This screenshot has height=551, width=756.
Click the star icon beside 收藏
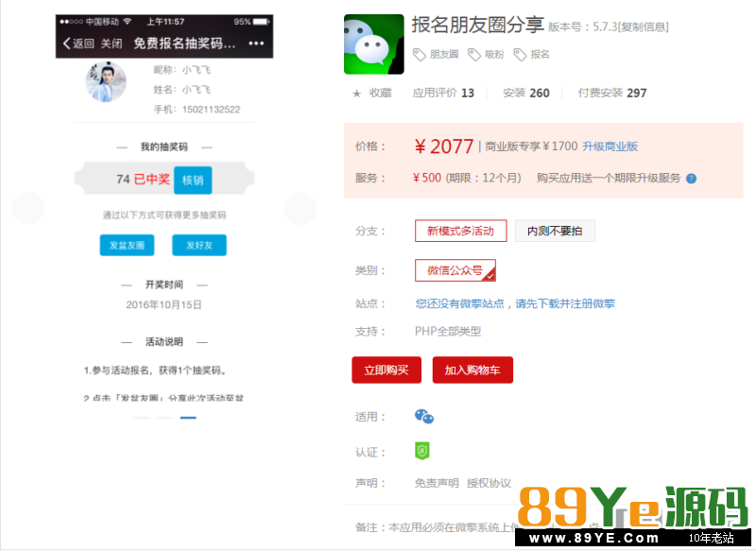coord(357,94)
